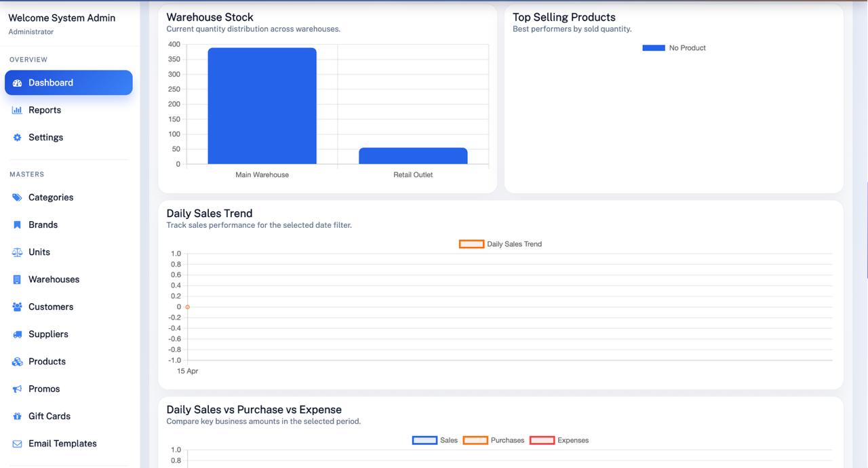The height and width of the screenshot is (468, 868).
Task: Click the Reports chart icon
Action: pos(16,109)
